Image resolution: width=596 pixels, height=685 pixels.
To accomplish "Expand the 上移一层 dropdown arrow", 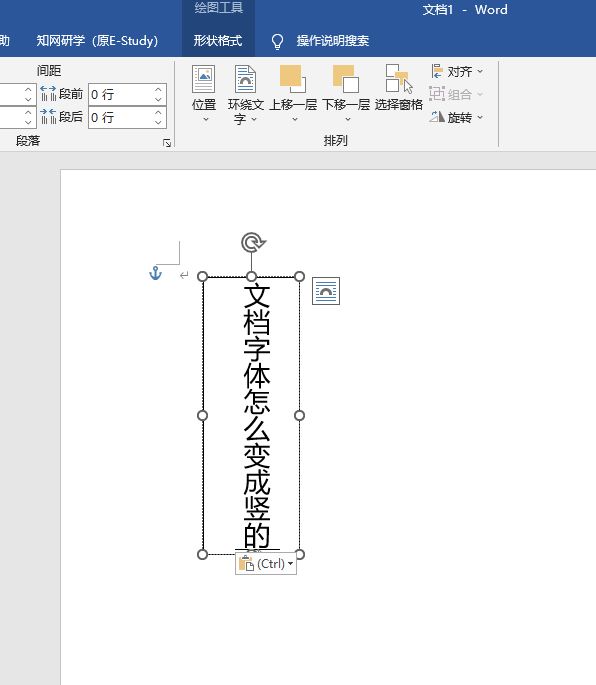I will pos(295,119).
